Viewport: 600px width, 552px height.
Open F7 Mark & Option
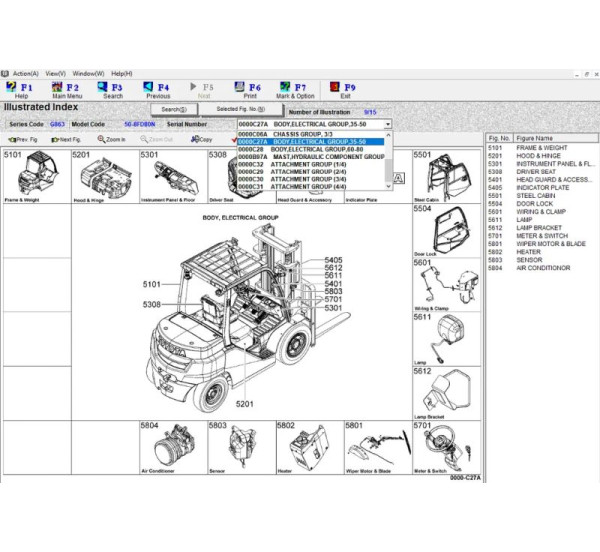click(294, 89)
